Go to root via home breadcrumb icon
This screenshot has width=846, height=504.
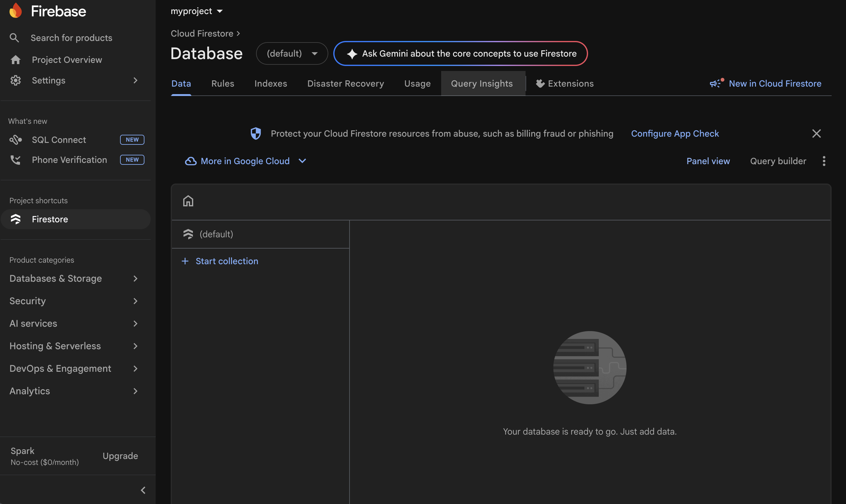pyautogui.click(x=188, y=201)
